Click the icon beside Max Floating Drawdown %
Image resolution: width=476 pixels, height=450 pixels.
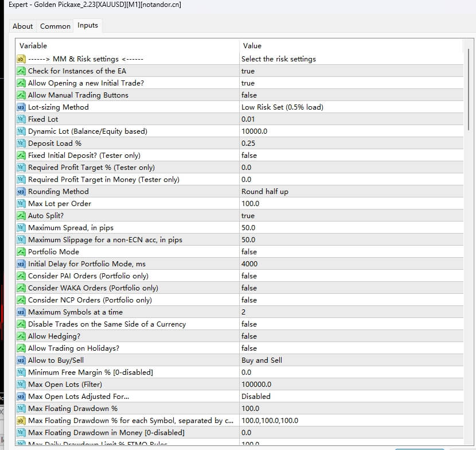[x=21, y=409]
